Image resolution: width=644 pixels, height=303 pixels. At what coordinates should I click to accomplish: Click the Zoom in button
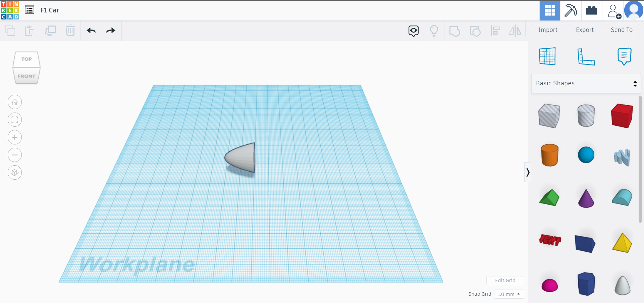pyautogui.click(x=15, y=137)
